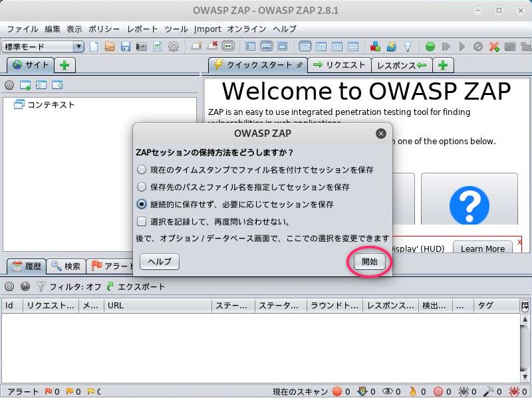532x398 pixels.
Task: Click the タグ column header
Action: pyautogui.click(x=496, y=306)
